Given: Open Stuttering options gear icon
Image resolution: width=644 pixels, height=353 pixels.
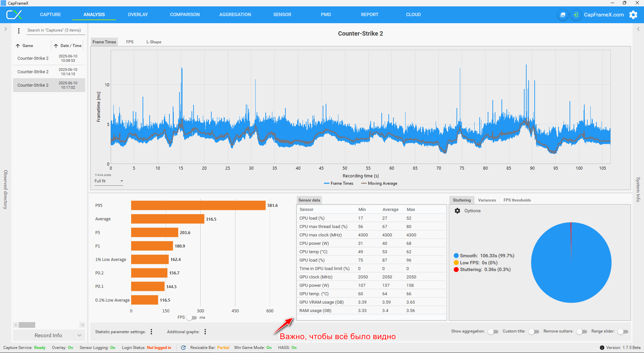Looking at the screenshot, I should coord(458,211).
